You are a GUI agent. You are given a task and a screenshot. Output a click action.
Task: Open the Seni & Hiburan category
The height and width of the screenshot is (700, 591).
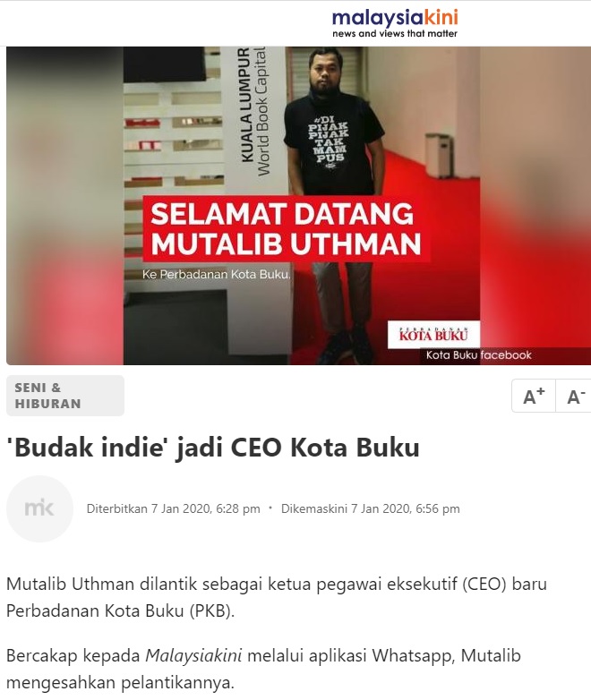65,396
